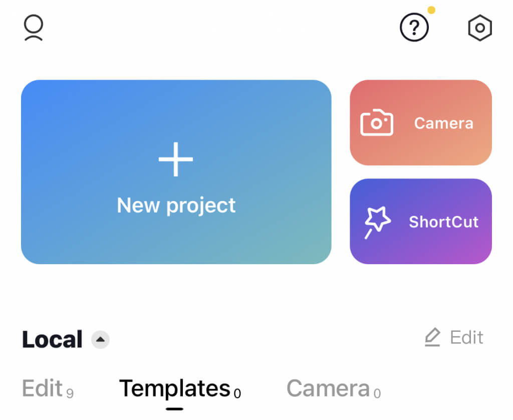
Task: Click the gray Edit text link
Action: click(466, 338)
